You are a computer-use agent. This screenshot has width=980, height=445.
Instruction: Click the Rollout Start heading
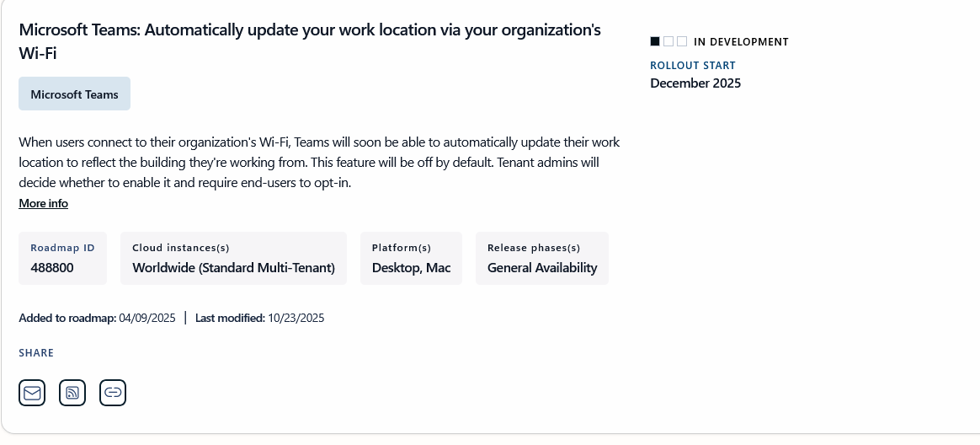[693, 66]
